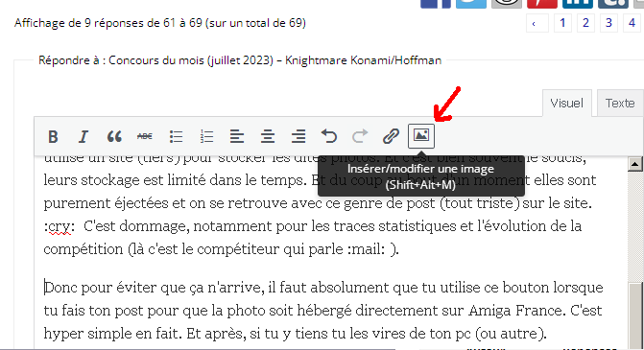644x350 pixels.
Task: Center-align the text
Action: (x=268, y=136)
